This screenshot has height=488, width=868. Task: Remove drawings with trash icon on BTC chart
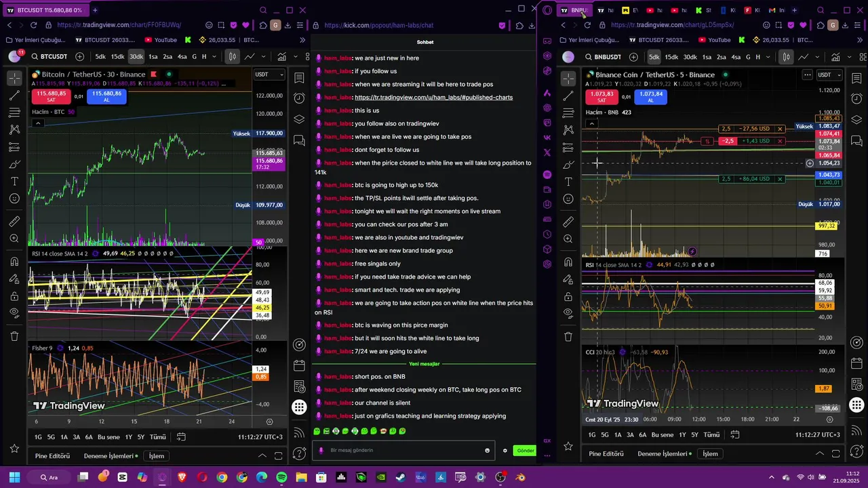click(14, 336)
